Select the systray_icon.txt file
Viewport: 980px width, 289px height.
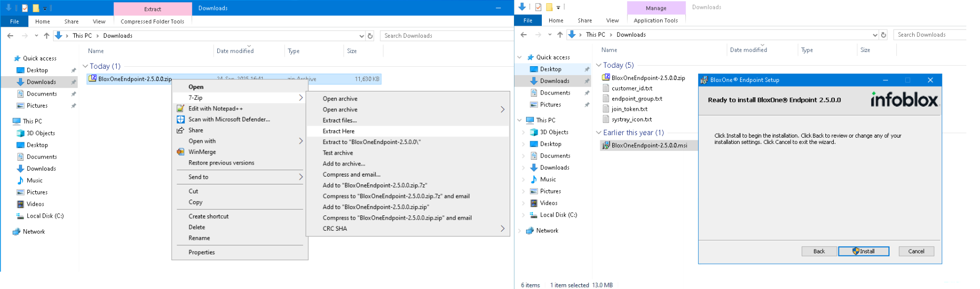[x=631, y=120]
